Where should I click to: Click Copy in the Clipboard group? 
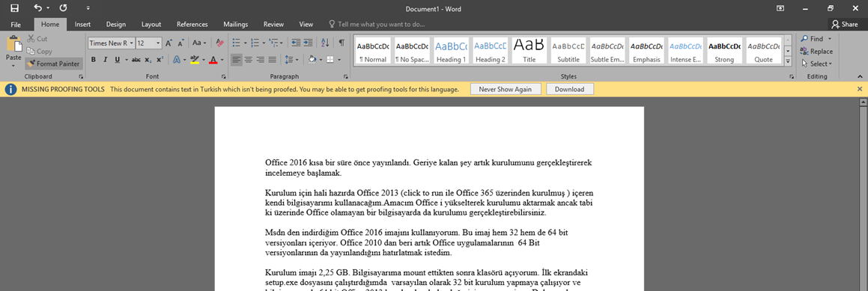[39, 51]
